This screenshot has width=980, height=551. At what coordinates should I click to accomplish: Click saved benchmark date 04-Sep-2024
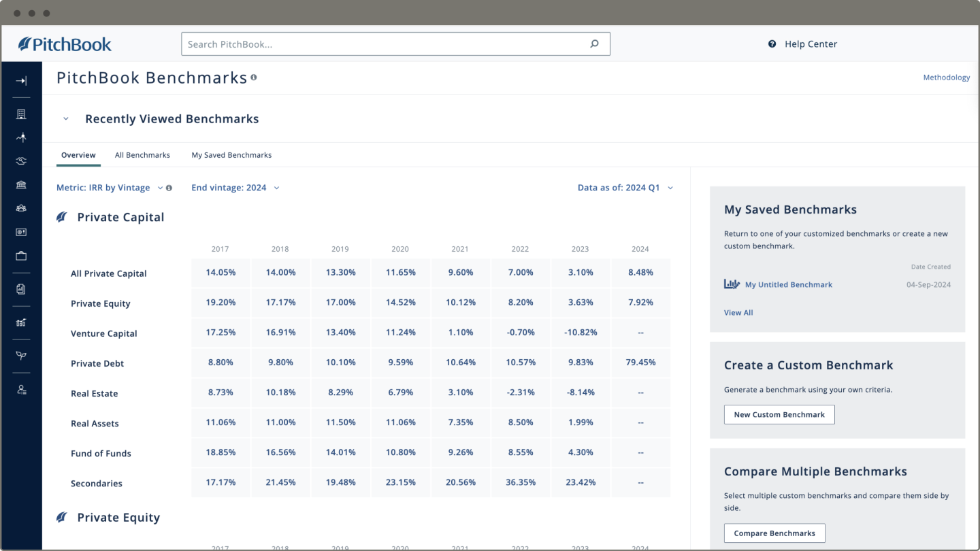click(x=929, y=284)
